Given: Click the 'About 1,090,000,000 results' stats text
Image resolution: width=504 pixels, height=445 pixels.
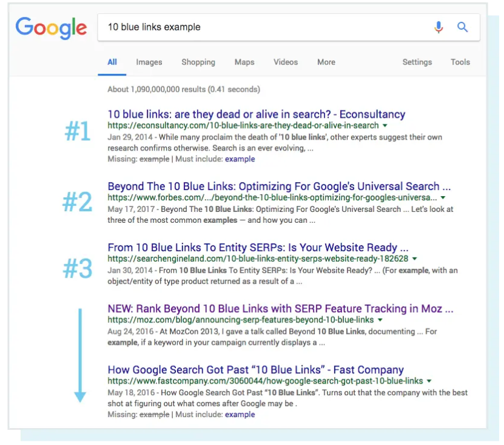Looking at the screenshot, I should point(184,89).
